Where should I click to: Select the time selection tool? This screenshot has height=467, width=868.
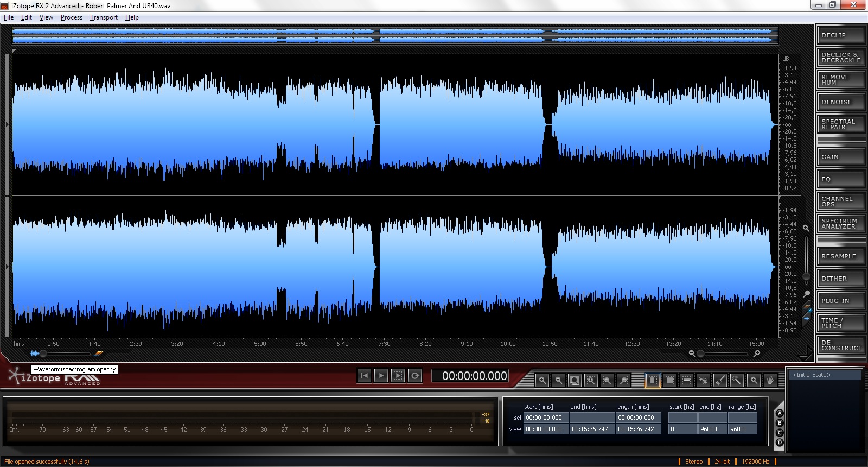[653, 381]
